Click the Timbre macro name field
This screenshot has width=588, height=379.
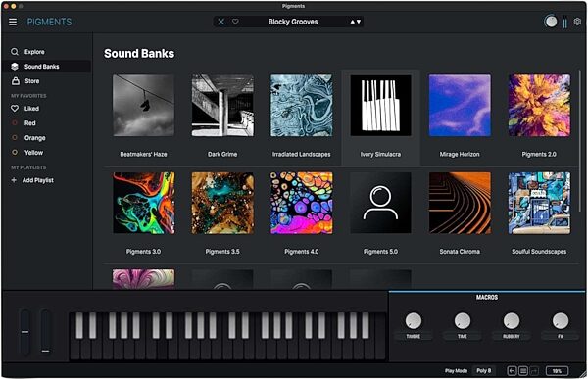414,336
